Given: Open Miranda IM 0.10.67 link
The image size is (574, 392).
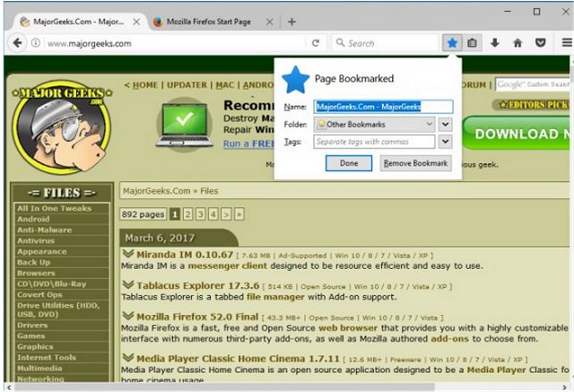Looking at the screenshot, I should [x=185, y=255].
